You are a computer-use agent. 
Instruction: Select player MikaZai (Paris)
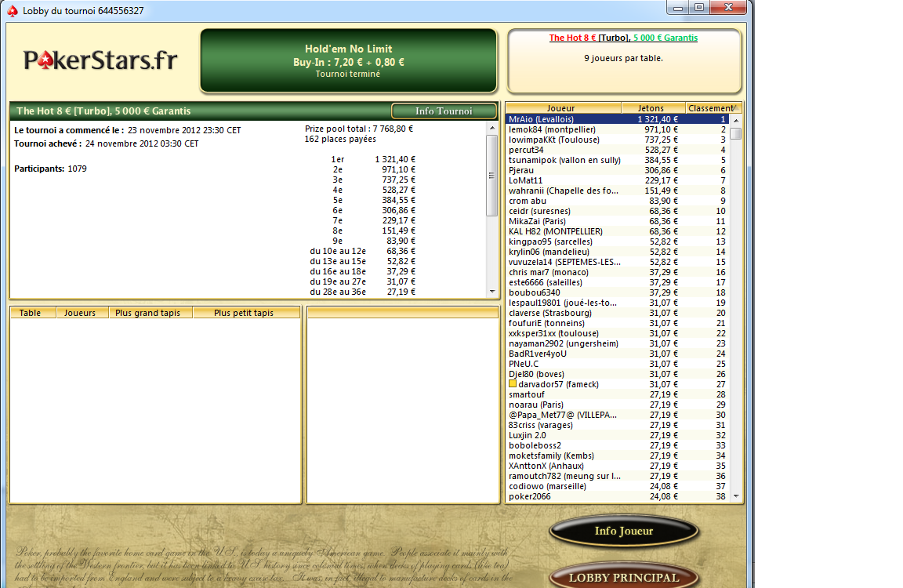point(617,221)
